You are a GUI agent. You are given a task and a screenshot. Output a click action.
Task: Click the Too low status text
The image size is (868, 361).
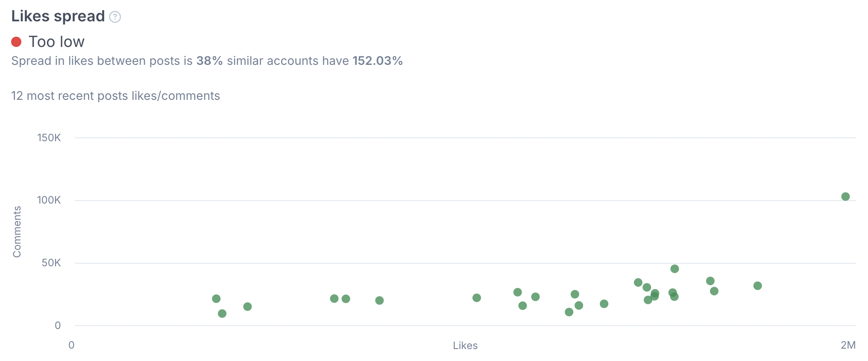(x=56, y=42)
